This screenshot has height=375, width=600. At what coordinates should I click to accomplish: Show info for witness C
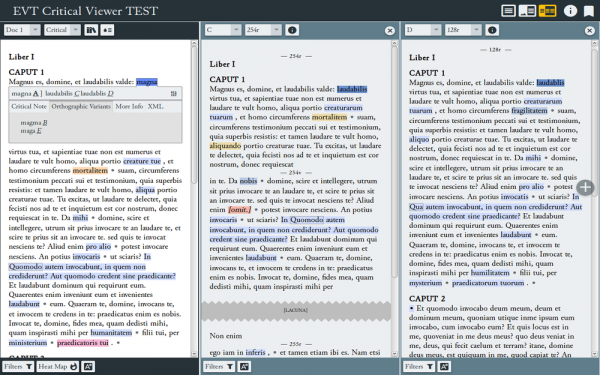[292, 30]
